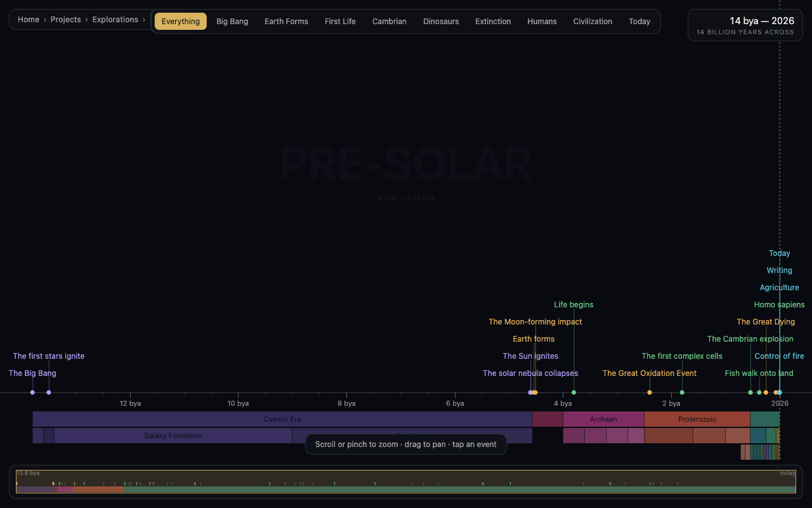Viewport: 812px width, 508px height.
Task: Jump to the Civilization tab
Action: click(593, 21)
